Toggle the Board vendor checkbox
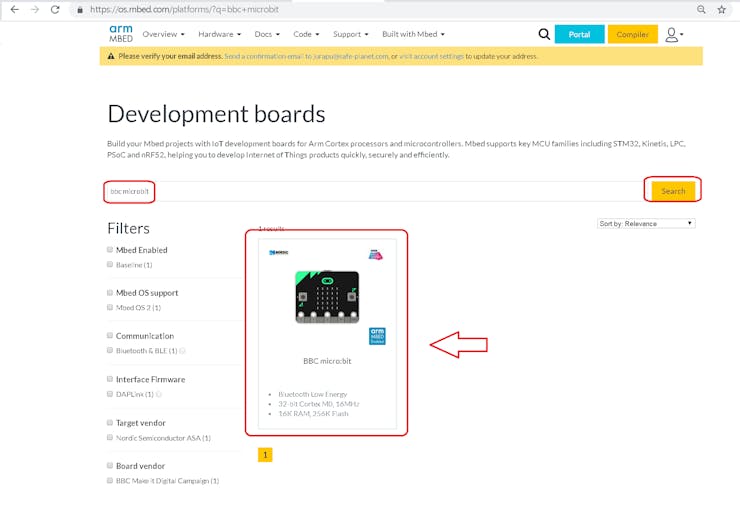 pos(110,466)
